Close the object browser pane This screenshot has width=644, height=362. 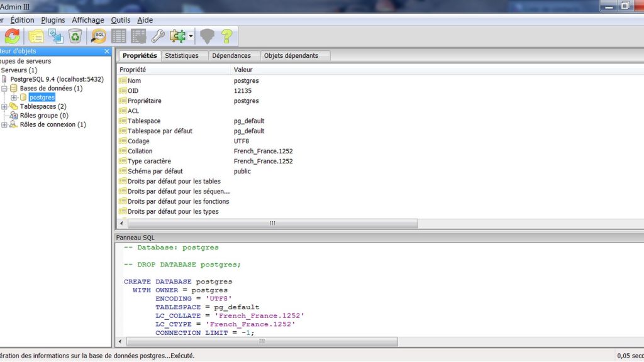click(107, 52)
